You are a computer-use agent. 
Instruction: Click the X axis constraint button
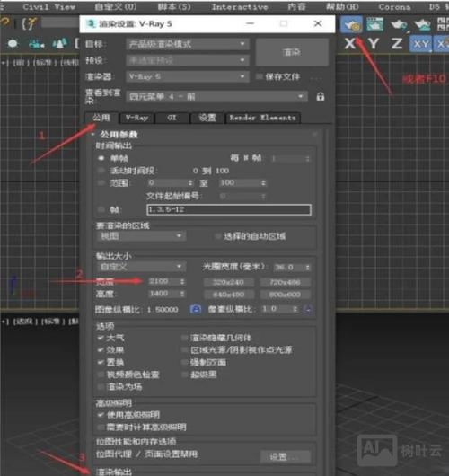[350, 44]
